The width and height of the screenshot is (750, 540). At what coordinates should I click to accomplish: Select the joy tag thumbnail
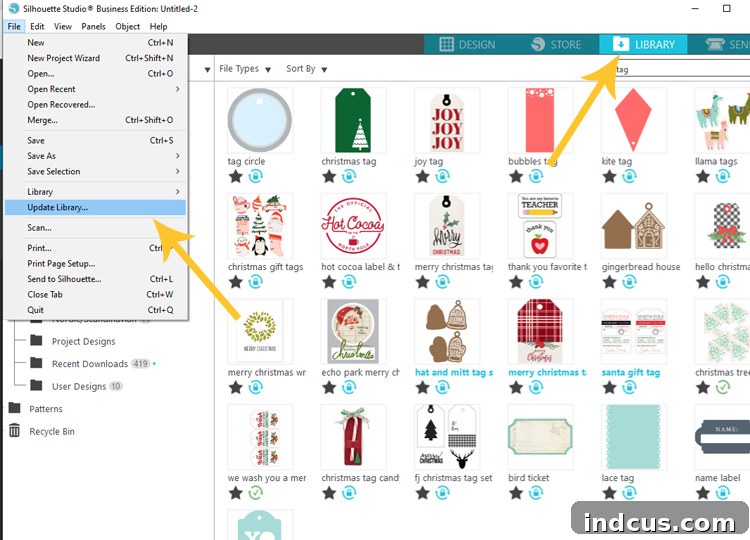(447, 121)
